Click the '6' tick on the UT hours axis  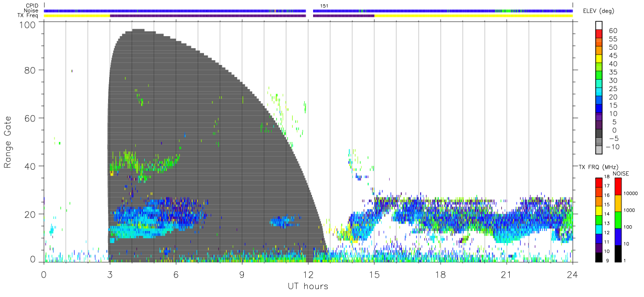click(x=176, y=275)
